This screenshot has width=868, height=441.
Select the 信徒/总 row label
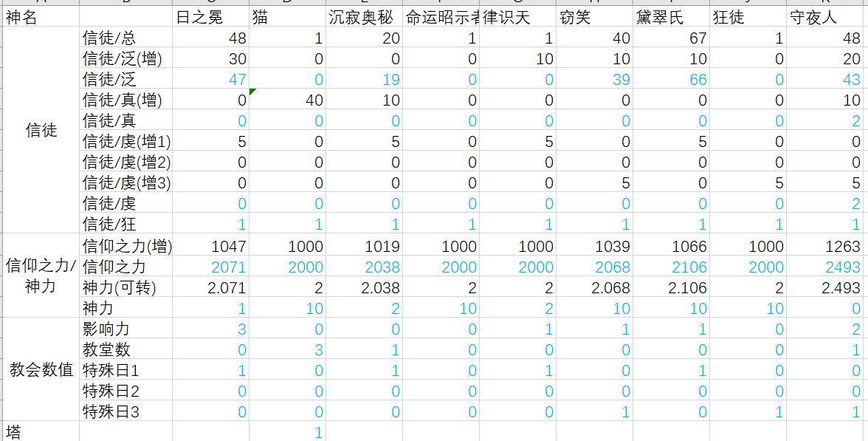125,38
